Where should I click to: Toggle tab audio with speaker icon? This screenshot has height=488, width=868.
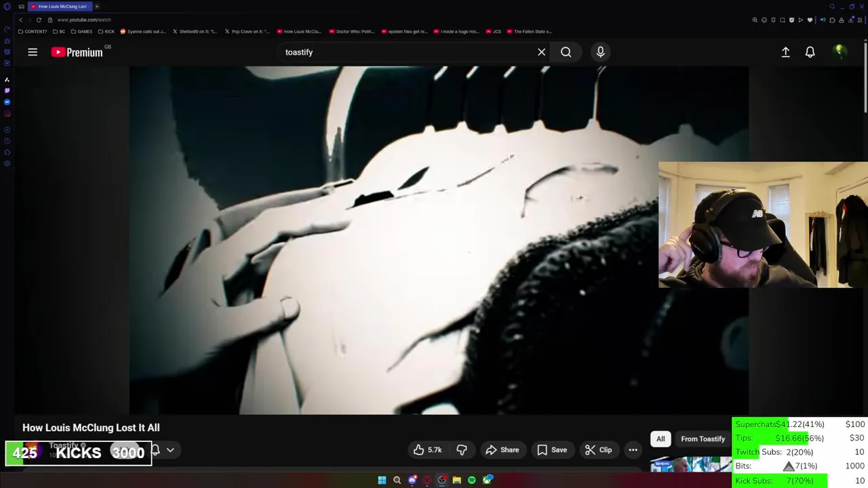tap(823, 20)
